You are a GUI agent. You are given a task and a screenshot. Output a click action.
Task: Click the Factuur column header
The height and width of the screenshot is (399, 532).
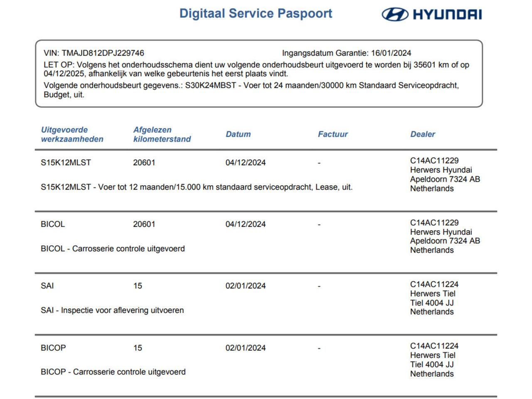pyautogui.click(x=332, y=134)
